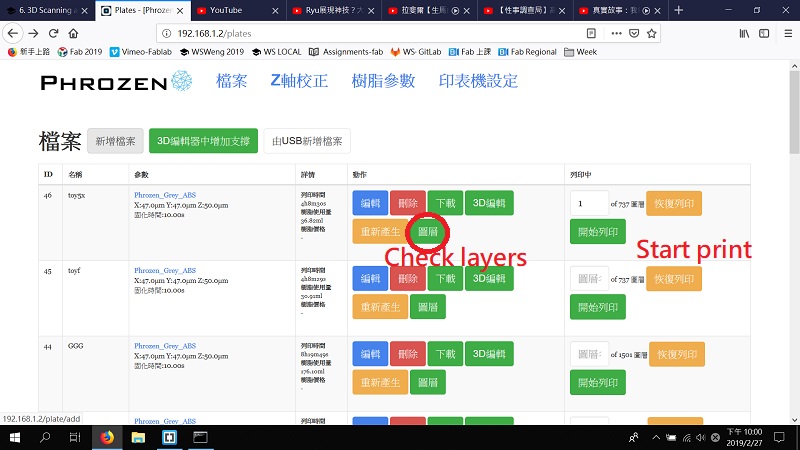Click red 刪除 button for GGG
800x450 pixels.
pyautogui.click(x=408, y=354)
